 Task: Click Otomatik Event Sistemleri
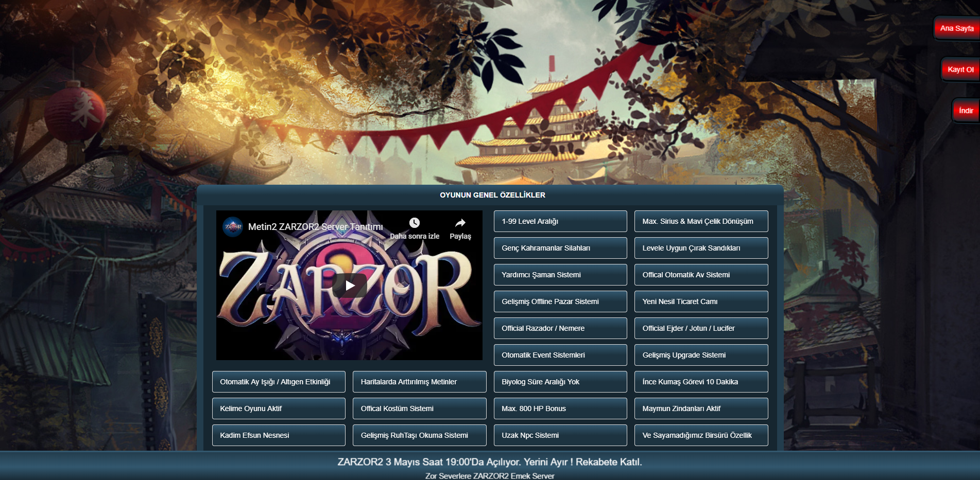tap(560, 355)
